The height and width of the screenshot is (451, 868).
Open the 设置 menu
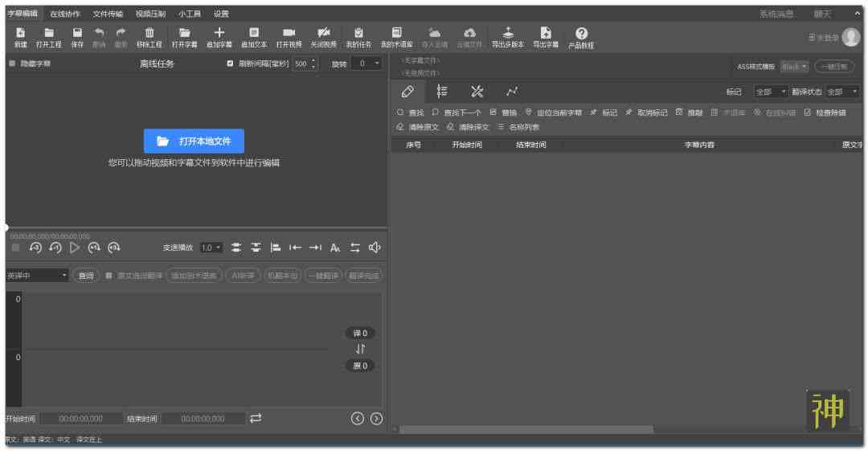222,14
